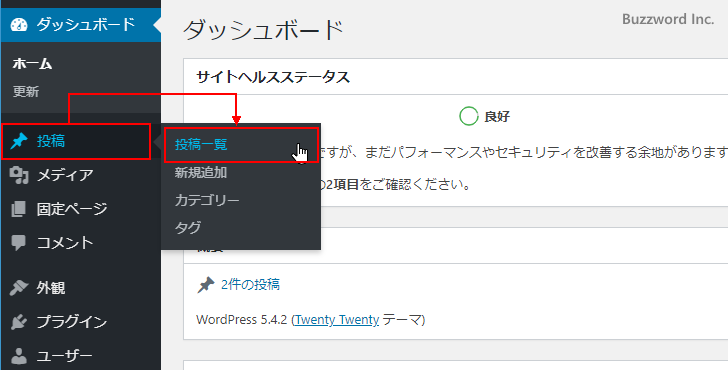Click the speech bubble icon beside コメント
The image size is (728, 370).
click(19, 243)
